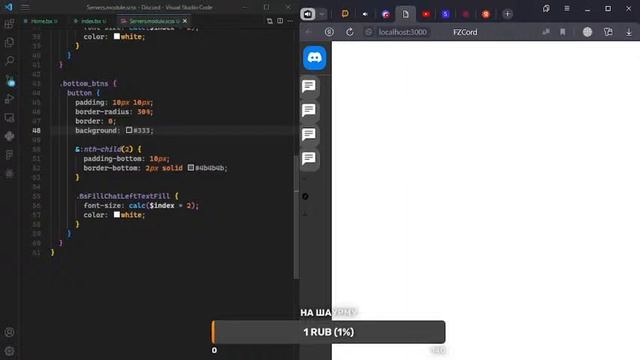The height and width of the screenshot is (360, 640).
Task: Open VS Code Accounts icon at bottom of activity bar
Action: (9, 332)
